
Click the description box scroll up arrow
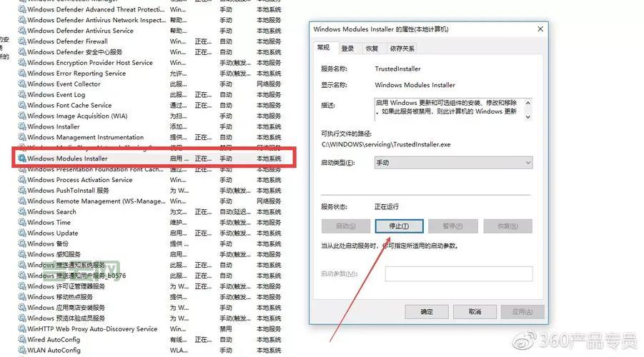pos(528,103)
